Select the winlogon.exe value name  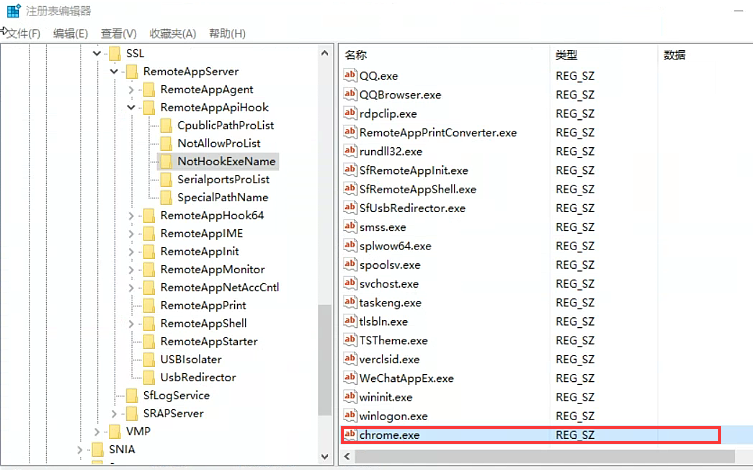pyautogui.click(x=393, y=416)
